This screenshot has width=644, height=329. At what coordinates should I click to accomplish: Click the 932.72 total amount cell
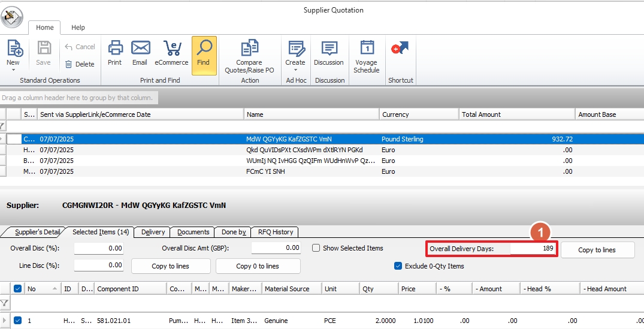517,139
